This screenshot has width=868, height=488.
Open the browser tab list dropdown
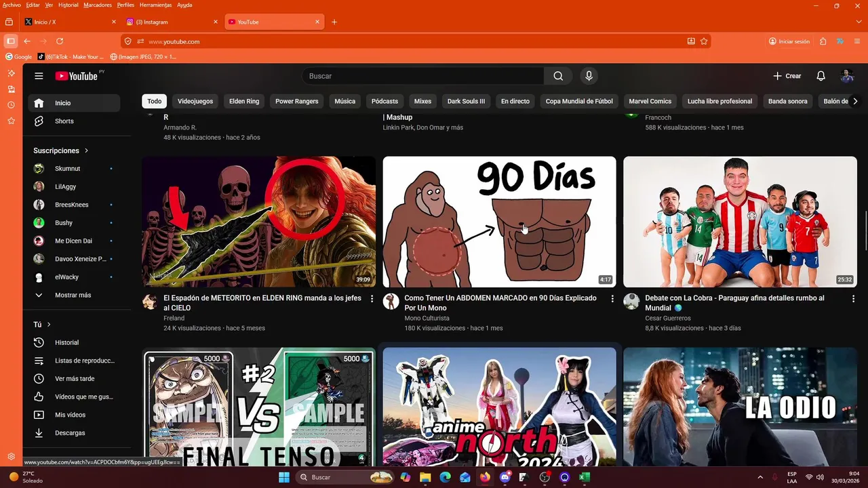pos(859,22)
